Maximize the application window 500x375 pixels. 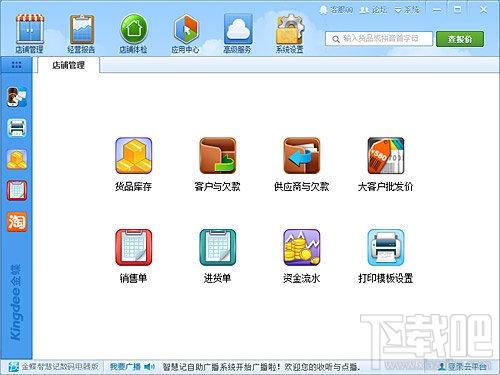click(x=458, y=10)
